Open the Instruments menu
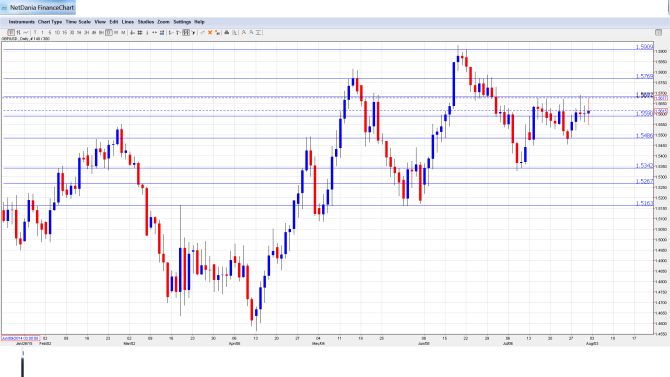670x377 pixels. click(21, 22)
